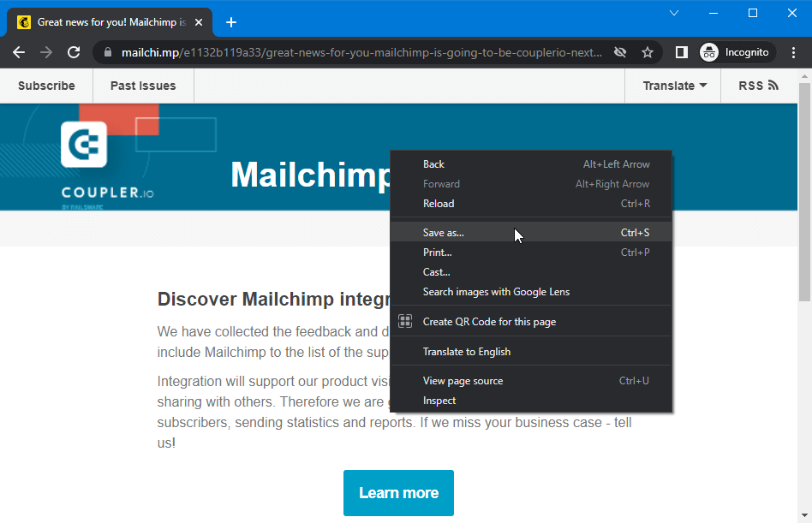Select Print... from context menu

tap(531, 252)
